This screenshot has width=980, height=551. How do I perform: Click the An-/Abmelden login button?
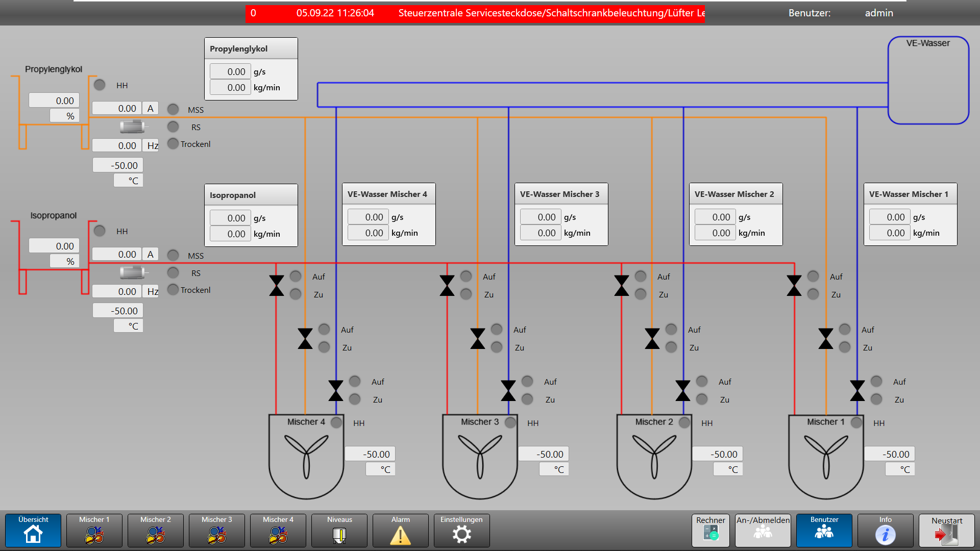(763, 531)
